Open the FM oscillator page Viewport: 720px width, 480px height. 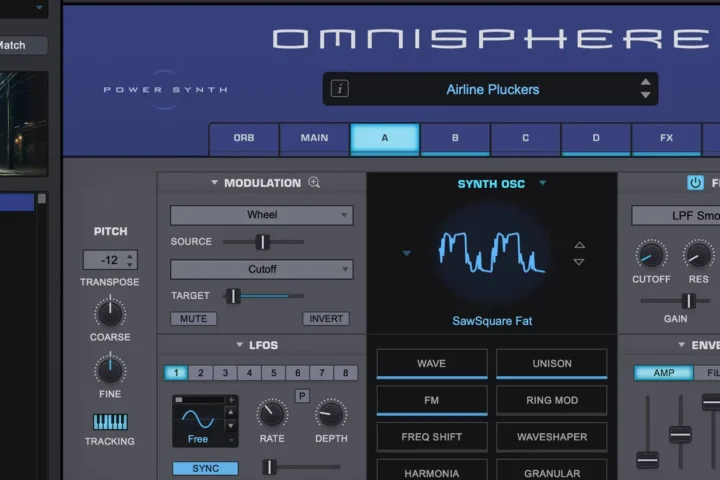tap(432, 400)
